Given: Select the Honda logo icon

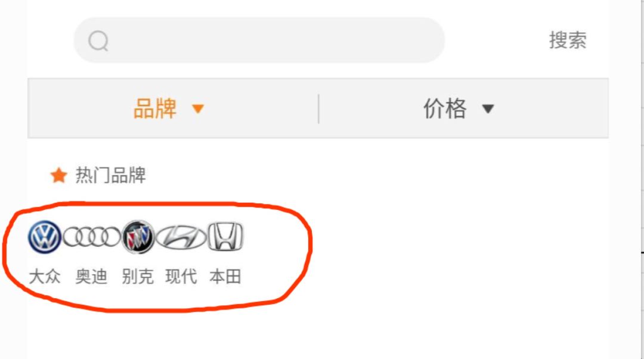Looking at the screenshot, I should pyautogui.click(x=225, y=237).
